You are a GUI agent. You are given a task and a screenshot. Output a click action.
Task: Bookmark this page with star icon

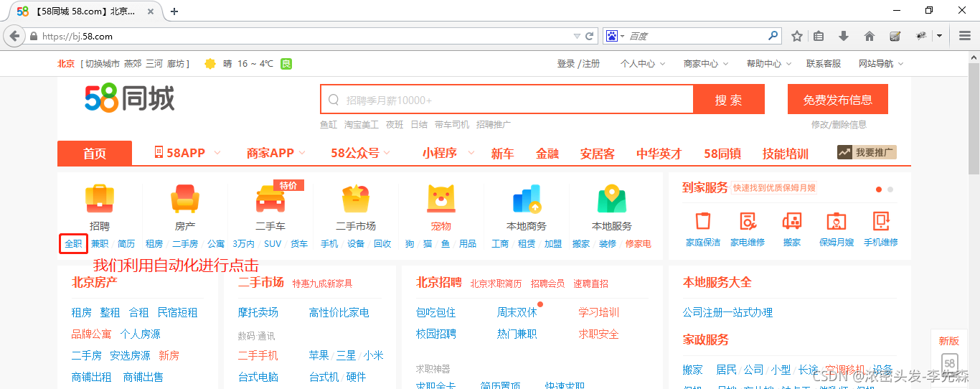tap(796, 36)
